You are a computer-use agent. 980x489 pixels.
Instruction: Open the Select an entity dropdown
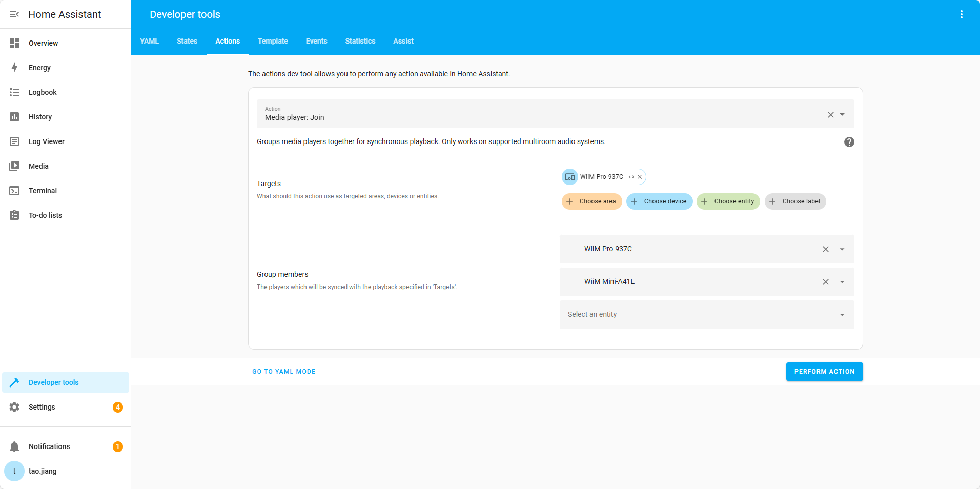[707, 314]
